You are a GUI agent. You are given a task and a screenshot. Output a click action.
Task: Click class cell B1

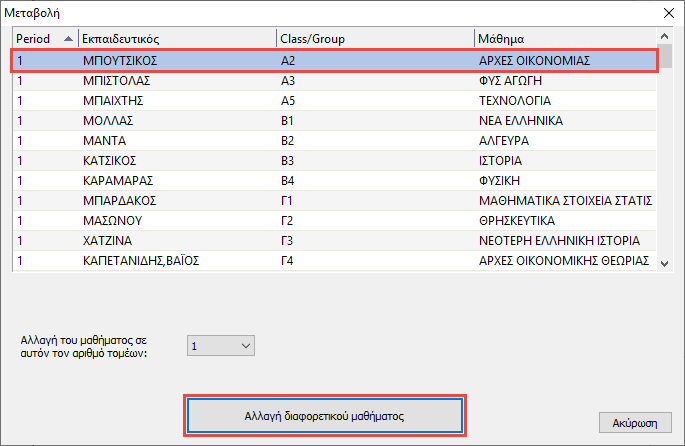tap(287, 121)
